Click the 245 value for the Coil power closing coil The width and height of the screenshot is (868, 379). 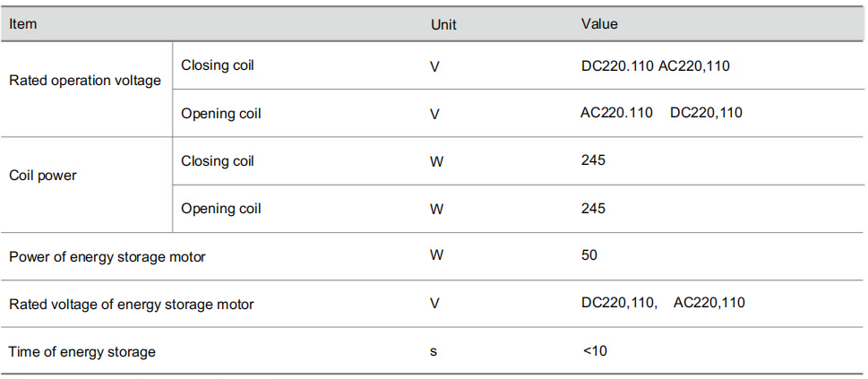[593, 160]
